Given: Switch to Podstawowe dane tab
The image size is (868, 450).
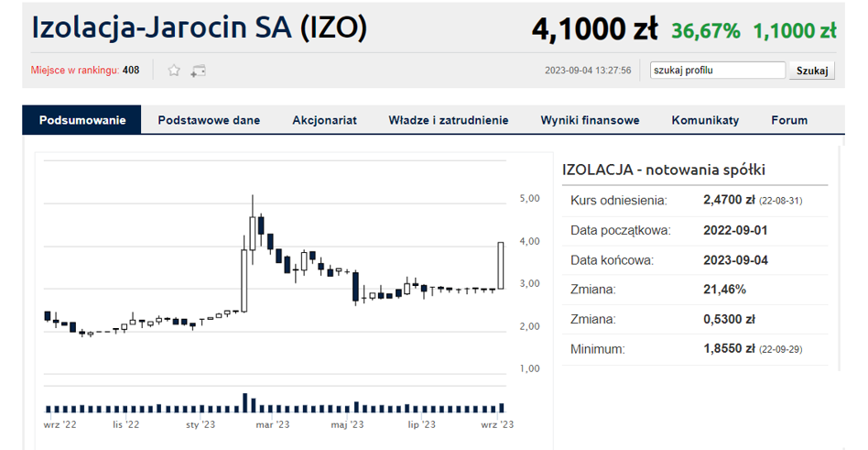Looking at the screenshot, I should pyautogui.click(x=209, y=120).
